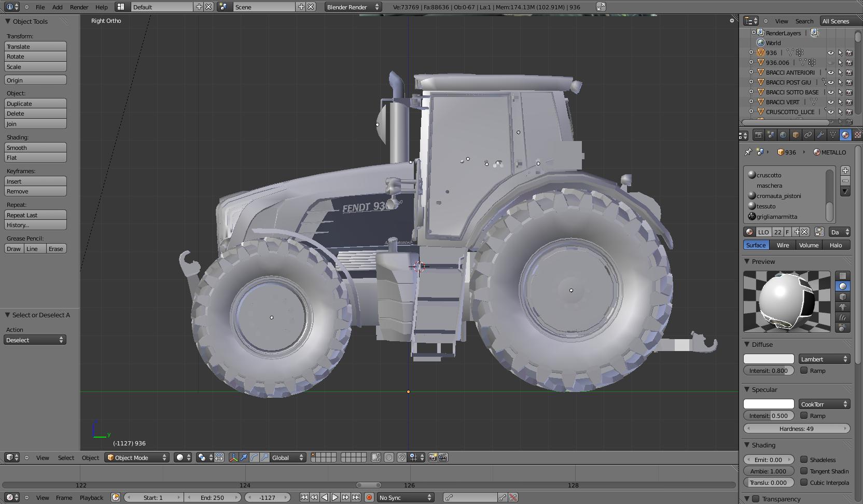Enable the Transparency panel checkbox
Image resolution: width=863 pixels, height=504 pixels.
(756, 499)
